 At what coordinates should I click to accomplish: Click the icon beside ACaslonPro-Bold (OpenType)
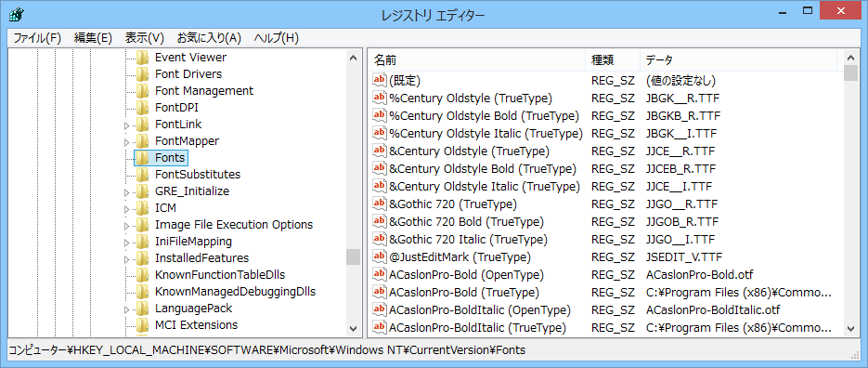tap(379, 274)
